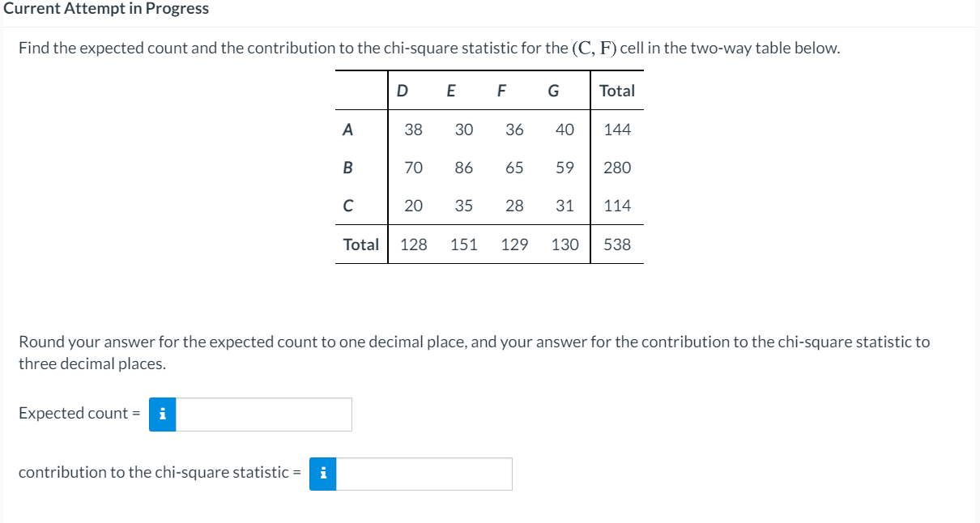Click the Expected count answer field
Screen dimensions: 980x523
(x=263, y=415)
